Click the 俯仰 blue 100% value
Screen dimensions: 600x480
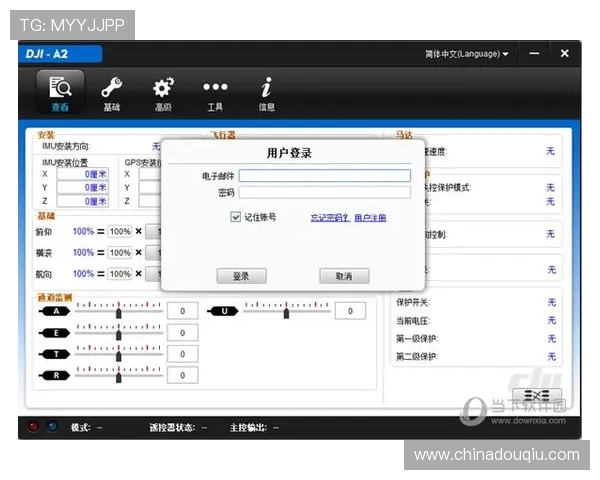pyautogui.click(x=83, y=232)
